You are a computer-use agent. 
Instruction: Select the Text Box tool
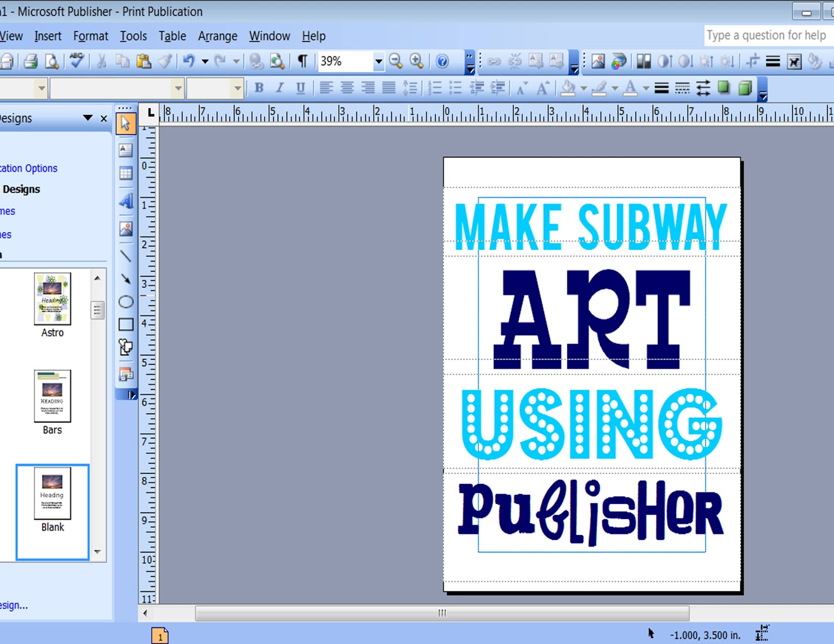125,150
